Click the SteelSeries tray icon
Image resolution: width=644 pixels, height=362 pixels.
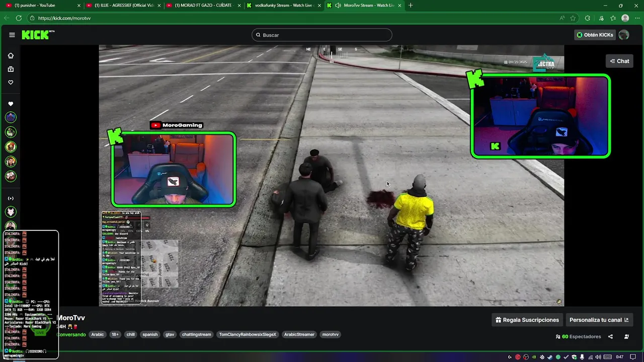542,357
